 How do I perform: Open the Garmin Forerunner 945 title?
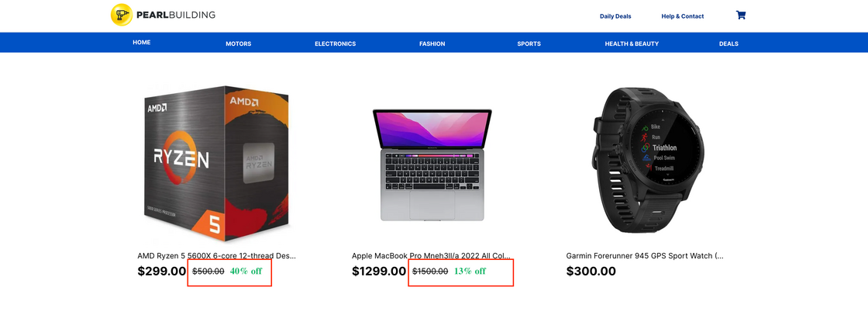645,255
